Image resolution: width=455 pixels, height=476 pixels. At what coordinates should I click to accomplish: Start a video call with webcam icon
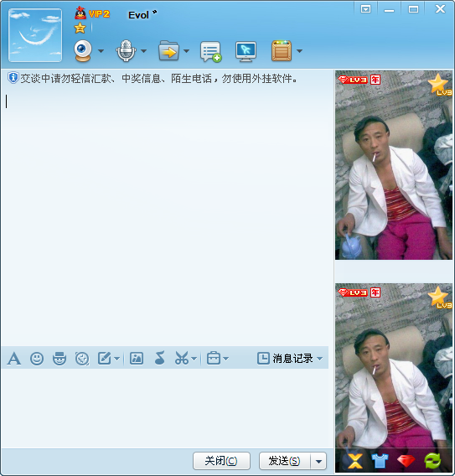83,50
